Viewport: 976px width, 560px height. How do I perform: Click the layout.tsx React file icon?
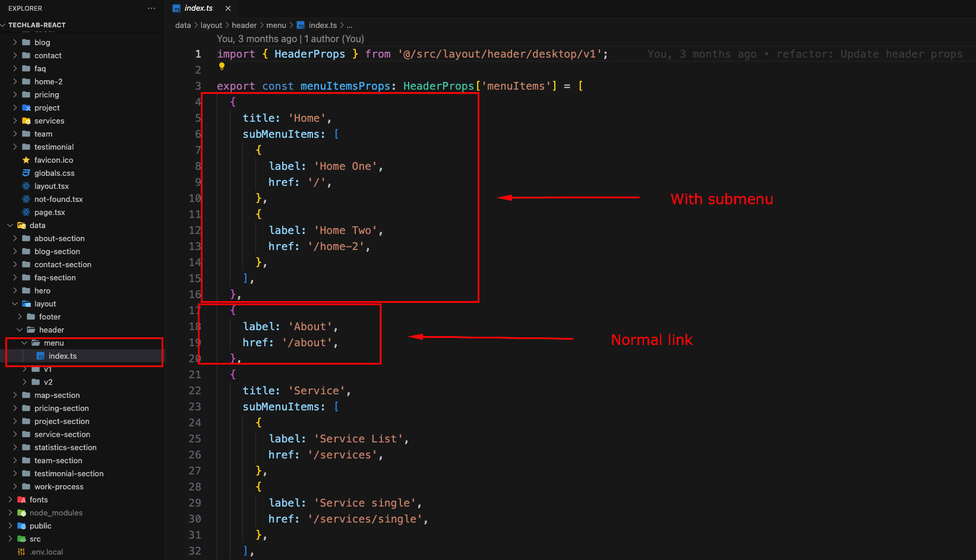click(26, 186)
